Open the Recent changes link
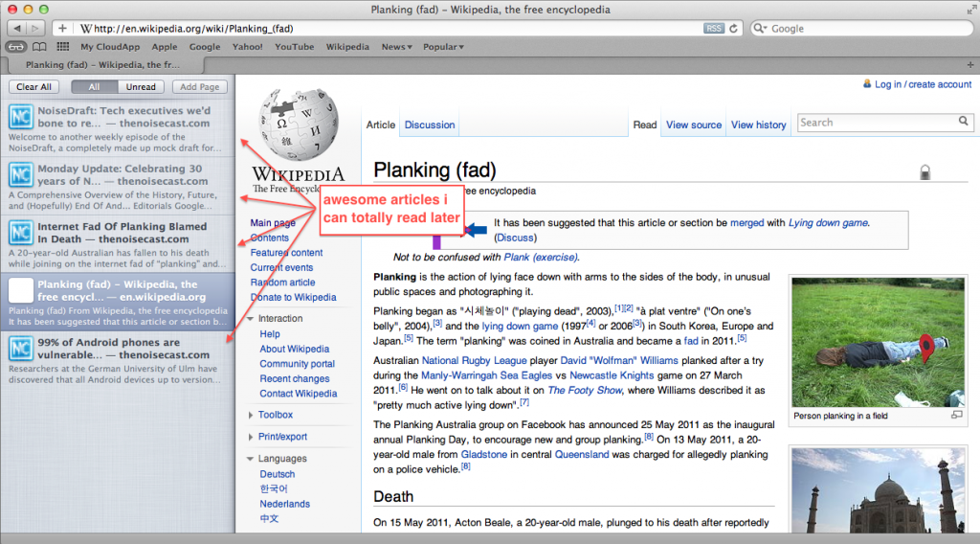The height and width of the screenshot is (544, 980). click(295, 378)
